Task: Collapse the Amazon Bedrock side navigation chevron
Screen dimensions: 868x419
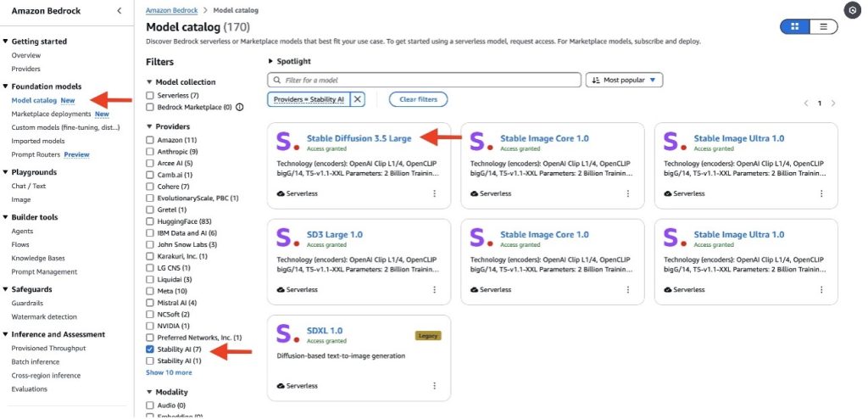Action: [119, 10]
